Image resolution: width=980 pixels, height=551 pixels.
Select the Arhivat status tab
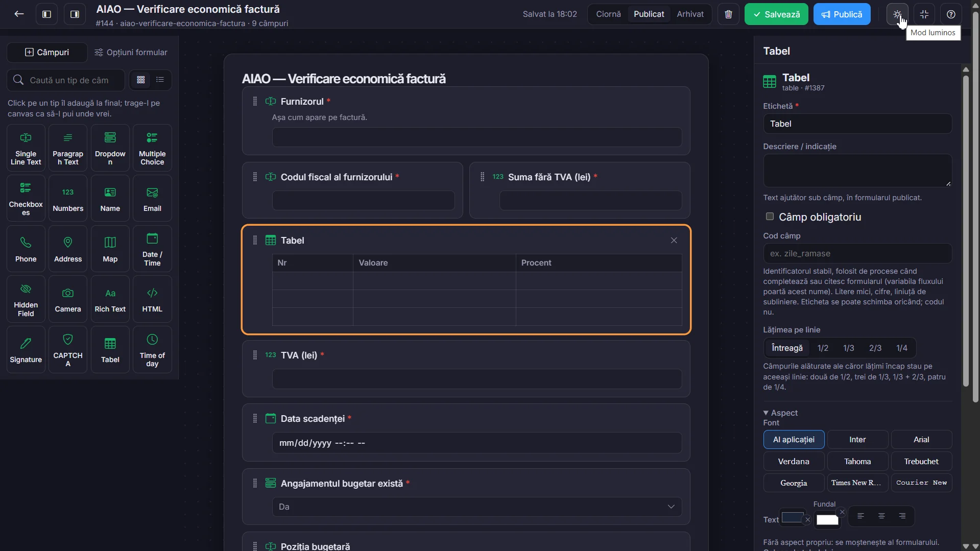(x=690, y=14)
